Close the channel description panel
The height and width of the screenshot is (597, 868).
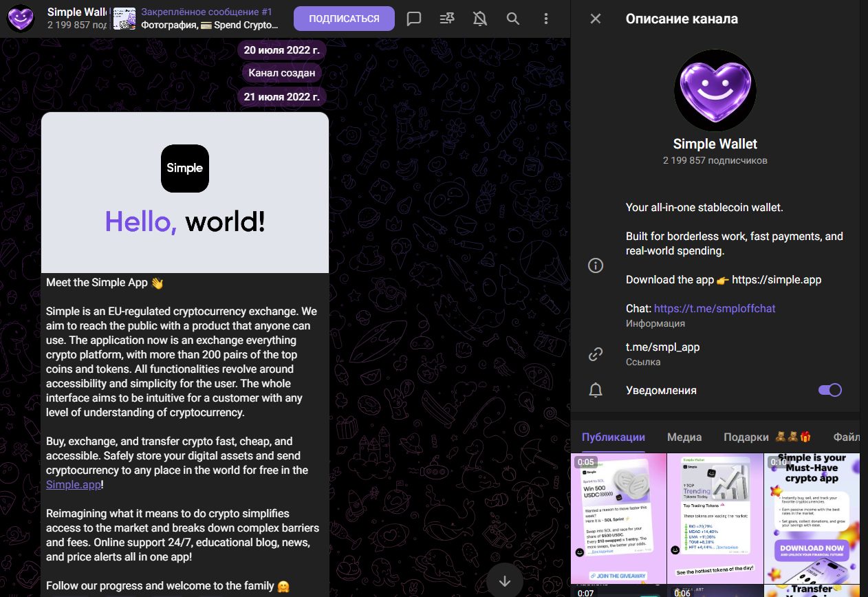(x=596, y=19)
